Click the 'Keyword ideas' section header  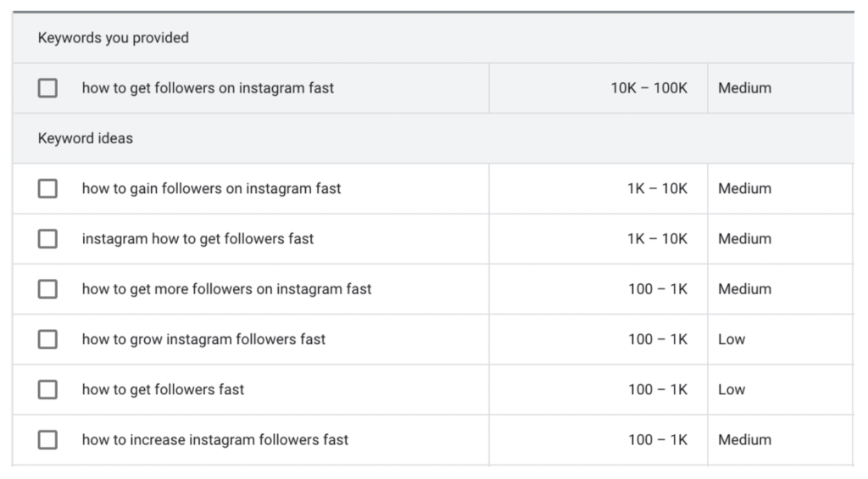click(86, 138)
